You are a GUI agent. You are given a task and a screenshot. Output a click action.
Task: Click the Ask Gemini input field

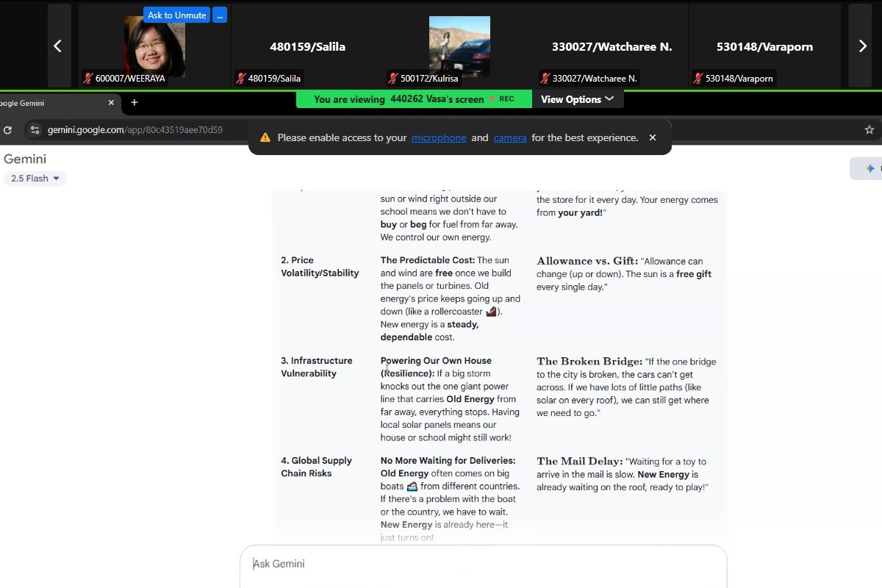483,564
